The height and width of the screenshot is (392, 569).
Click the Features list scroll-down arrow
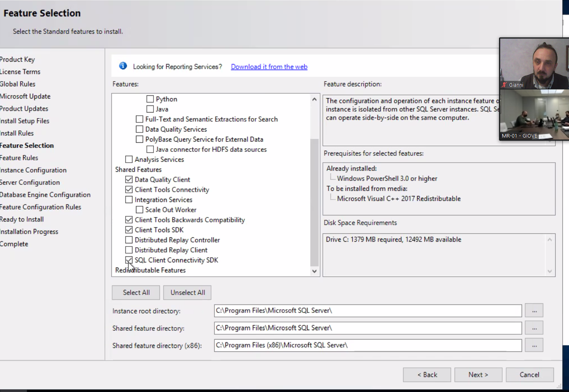(x=314, y=271)
